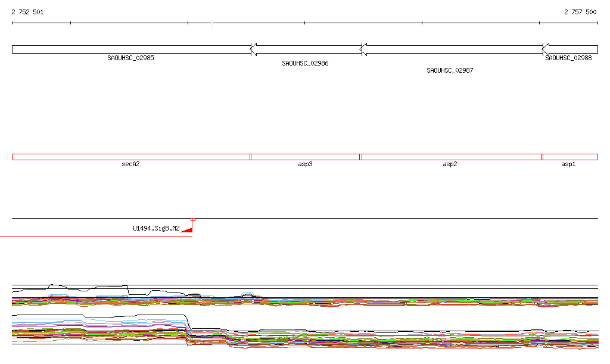This screenshot has width=610, height=364.
Task: Click the start coordinate 2 752 501
Action: point(27,12)
